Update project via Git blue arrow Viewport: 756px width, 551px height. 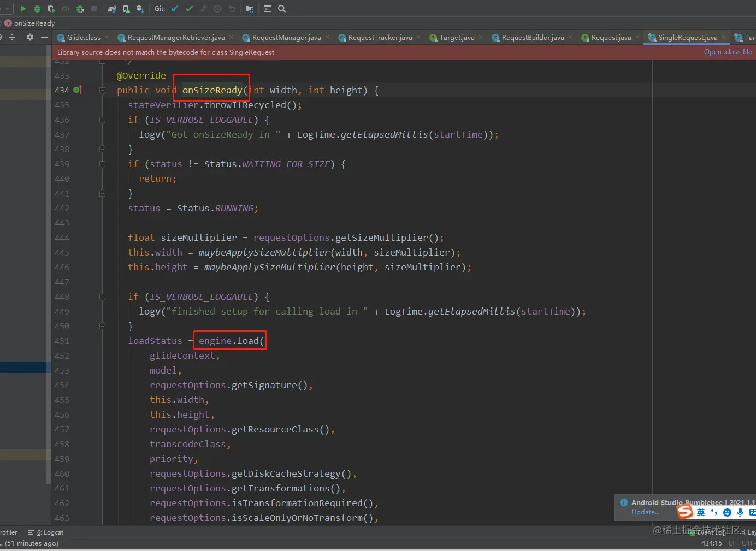[175, 9]
